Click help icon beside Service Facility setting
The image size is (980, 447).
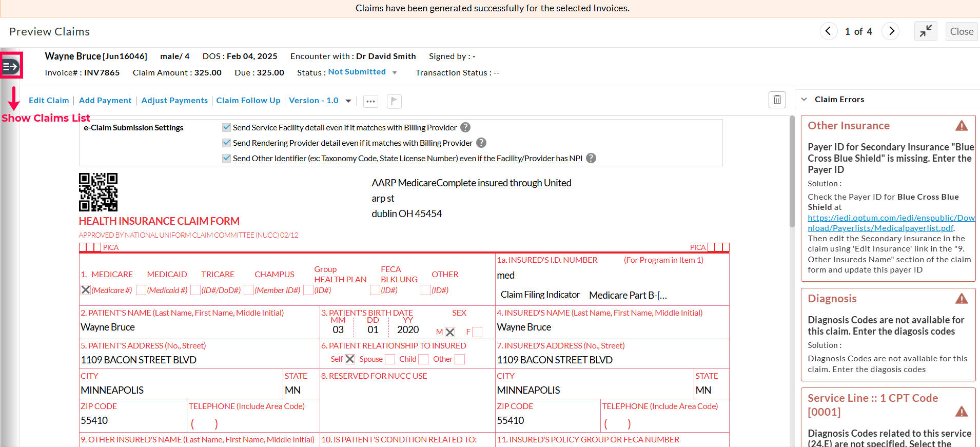pyautogui.click(x=465, y=127)
